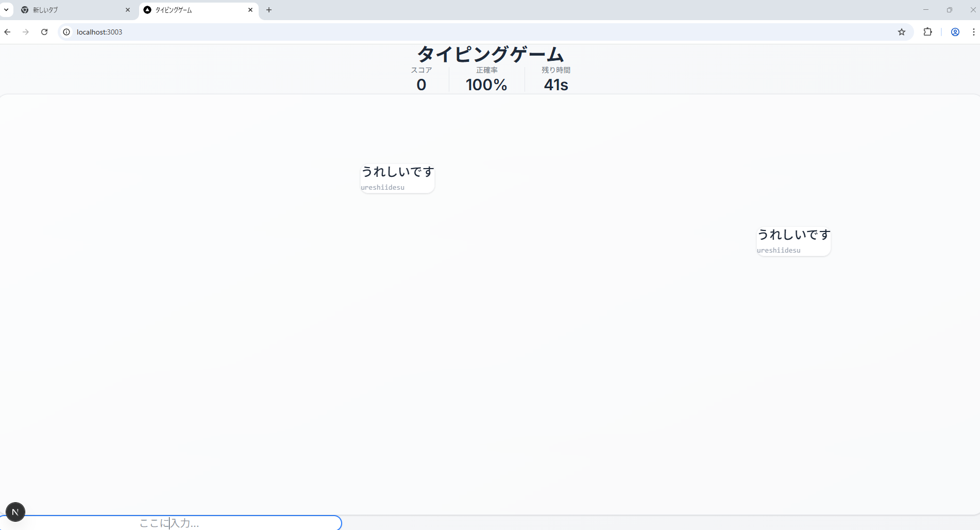Click the 残り時間 timer display

pos(556,80)
